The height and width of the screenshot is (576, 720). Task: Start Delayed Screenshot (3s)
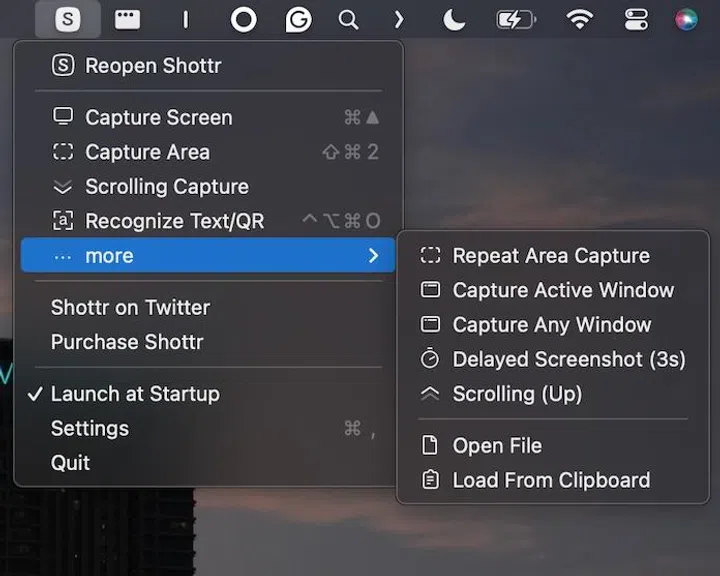(x=553, y=359)
